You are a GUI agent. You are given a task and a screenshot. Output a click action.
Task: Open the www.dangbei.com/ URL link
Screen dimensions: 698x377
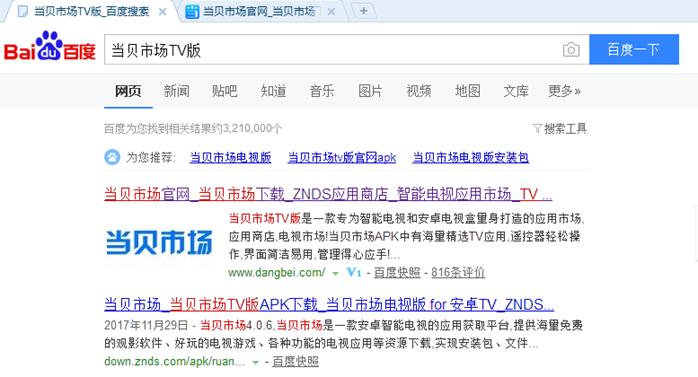[276, 272]
